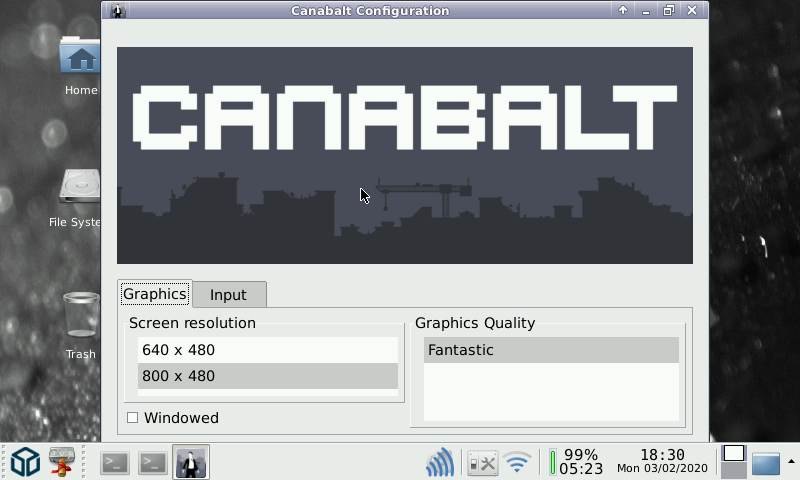Enable the Windowed checkbox
This screenshot has width=800, height=480.
(x=132, y=418)
